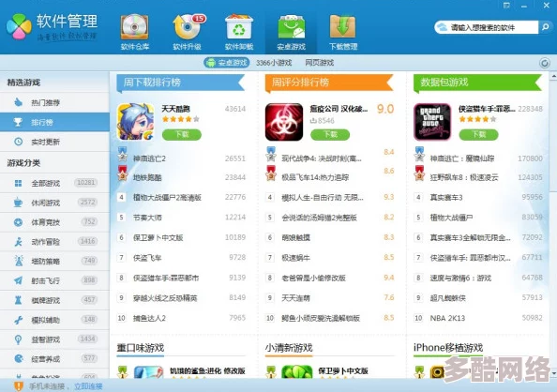Select 热门推荐 thumbs-up sidebar item
This screenshot has width=557, height=392.
point(54,103)
